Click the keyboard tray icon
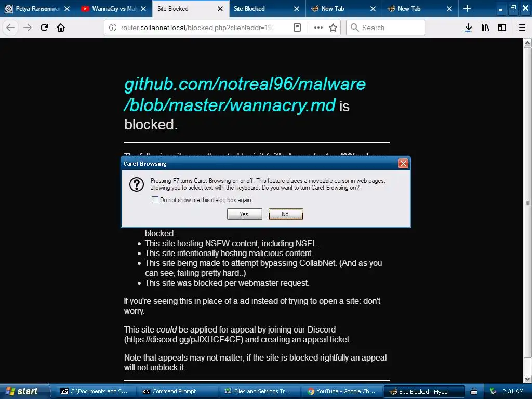This screenshot has width=532, height=399. [474, 392]
